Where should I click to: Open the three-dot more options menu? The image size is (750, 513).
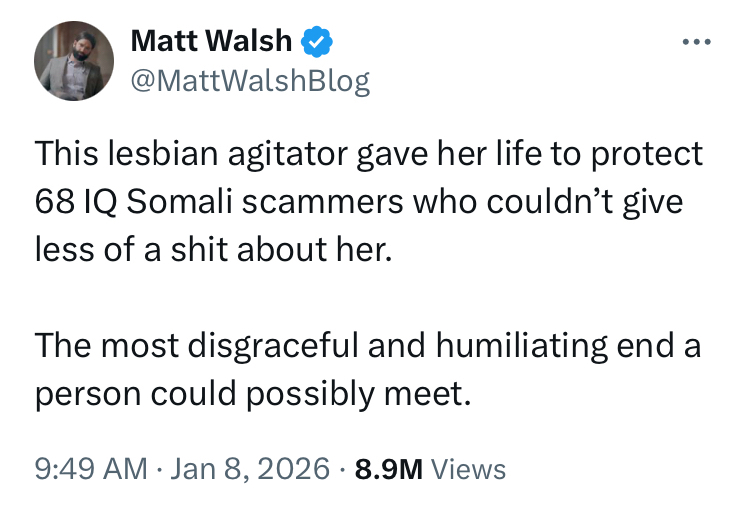pyautogui.click(x=695, y=43)
